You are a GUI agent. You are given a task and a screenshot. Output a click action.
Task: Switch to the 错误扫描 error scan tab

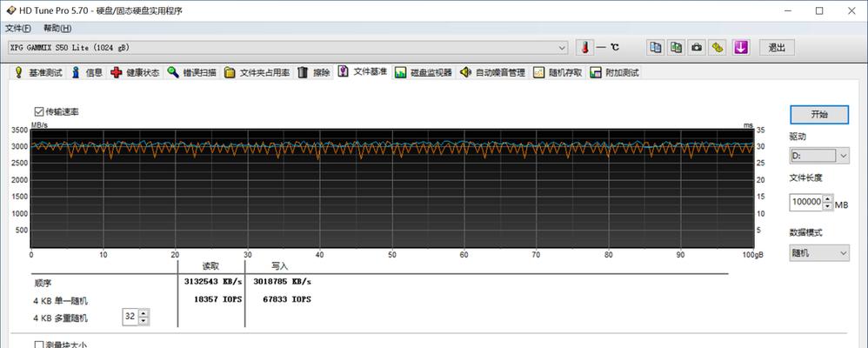(x=192, y=72)
